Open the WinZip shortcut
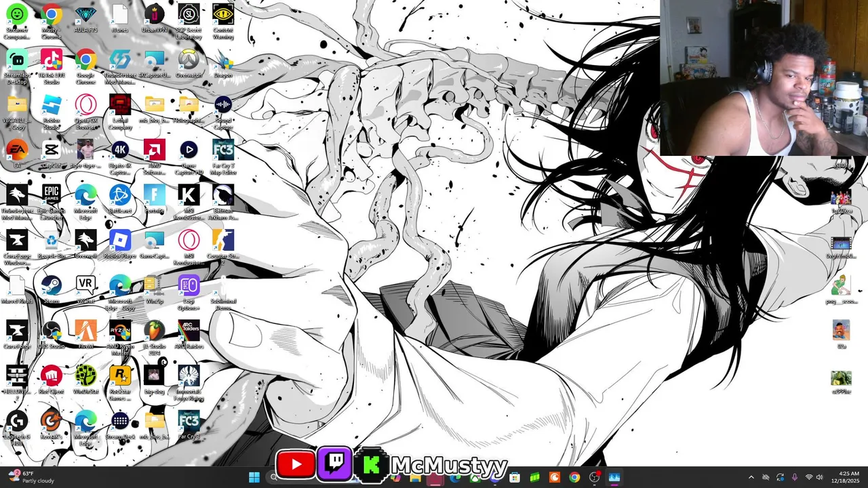Image resolution: width=868 pixels, height=488 pixels. click(154, 290)
